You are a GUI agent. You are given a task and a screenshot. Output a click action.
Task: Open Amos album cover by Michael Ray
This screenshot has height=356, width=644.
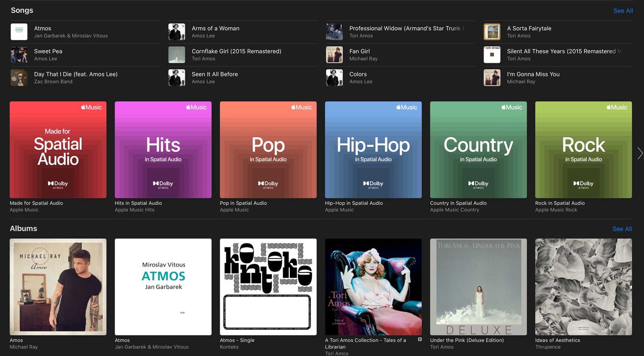click(x=58, y=287)
